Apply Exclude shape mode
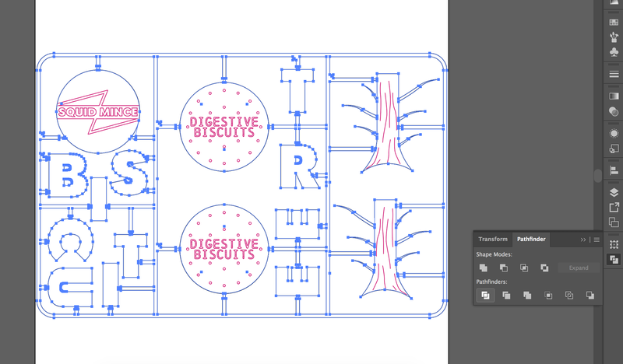The height and width of the screenshot is (364, 623). 544,268
